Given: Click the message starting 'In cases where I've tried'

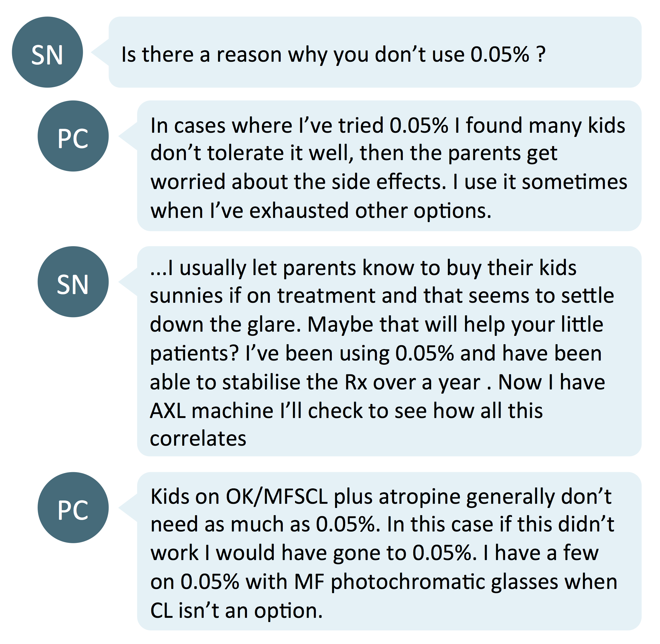Looking at the screenshot, I should coord(389,166).
